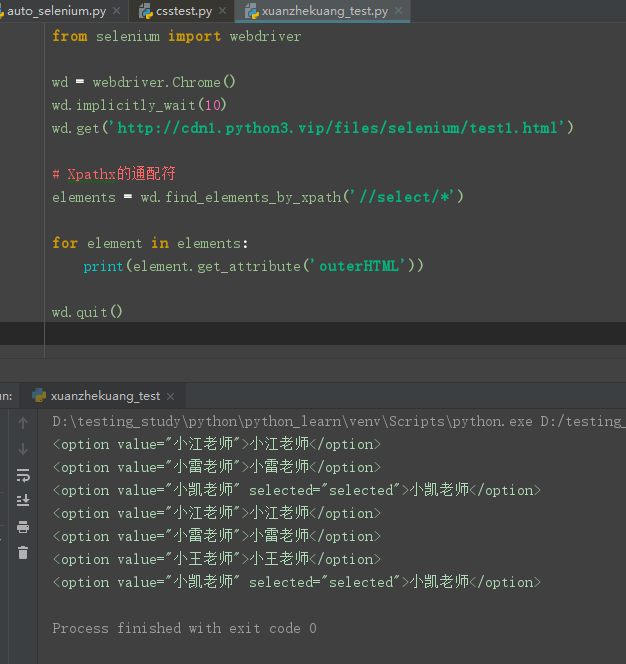Viewport: 626px width, 664px height.
Task: Close the xuanzhekuang_test.py editor tab
Action: coord(400,11)
